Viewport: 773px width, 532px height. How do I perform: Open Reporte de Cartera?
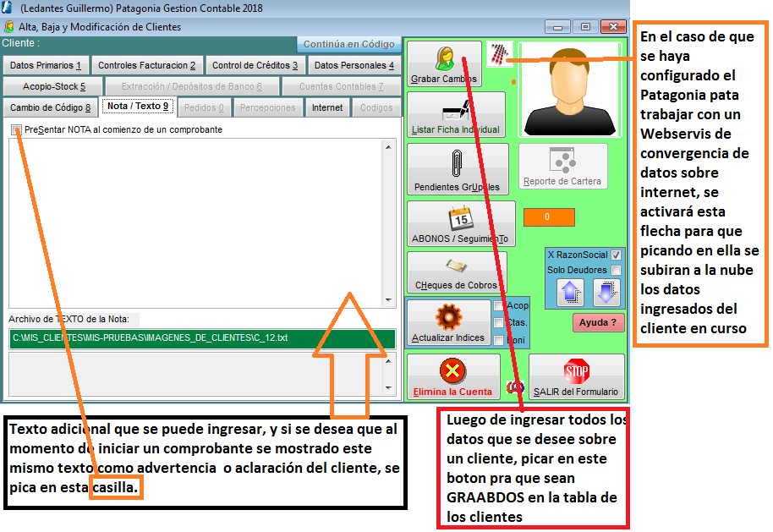click(x=562, y=167)
